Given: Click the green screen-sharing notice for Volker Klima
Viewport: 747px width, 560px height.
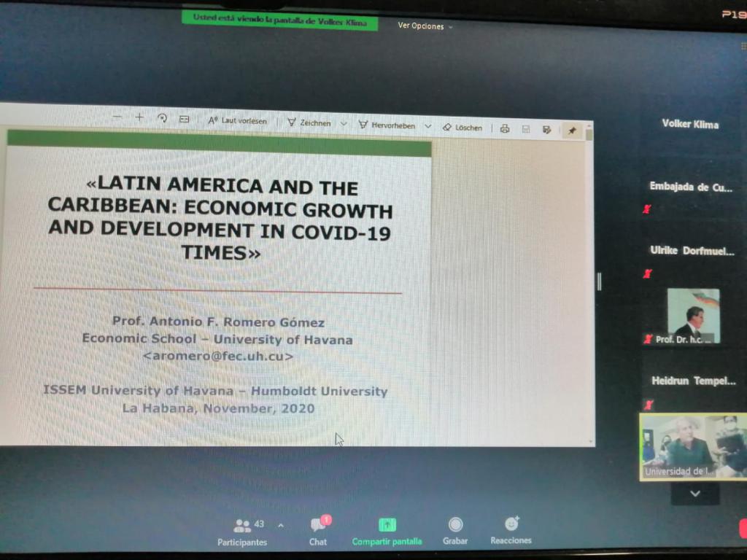Looking at the screenshot, I should point(280,20).
